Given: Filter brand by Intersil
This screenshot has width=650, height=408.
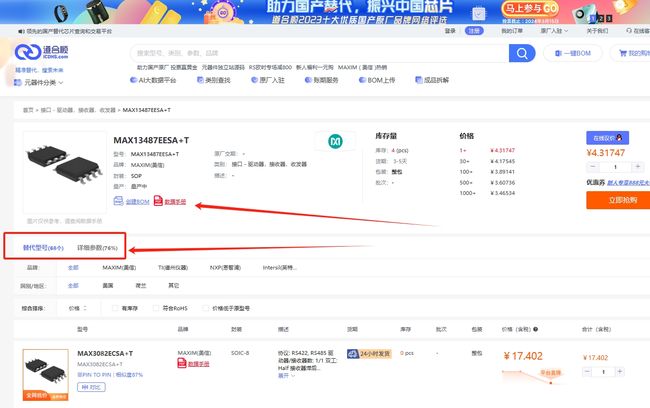Looking at the screenshot, I should [x=279, y=267].
